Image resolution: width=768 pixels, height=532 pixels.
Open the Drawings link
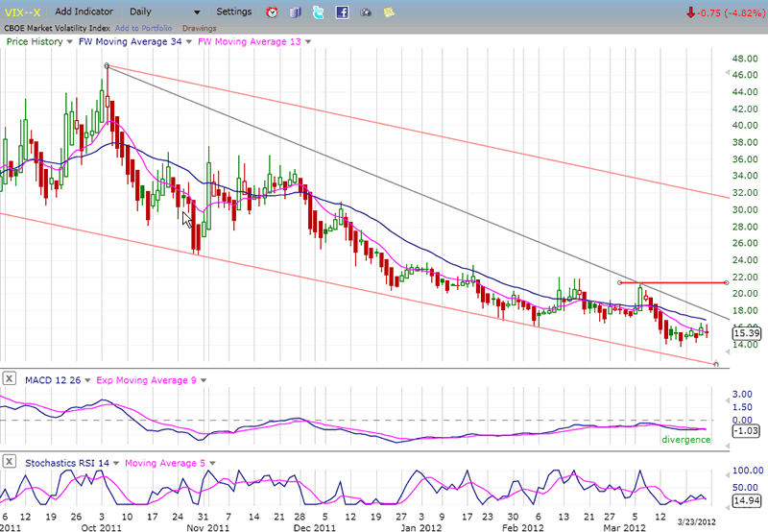tap(199, 28)
